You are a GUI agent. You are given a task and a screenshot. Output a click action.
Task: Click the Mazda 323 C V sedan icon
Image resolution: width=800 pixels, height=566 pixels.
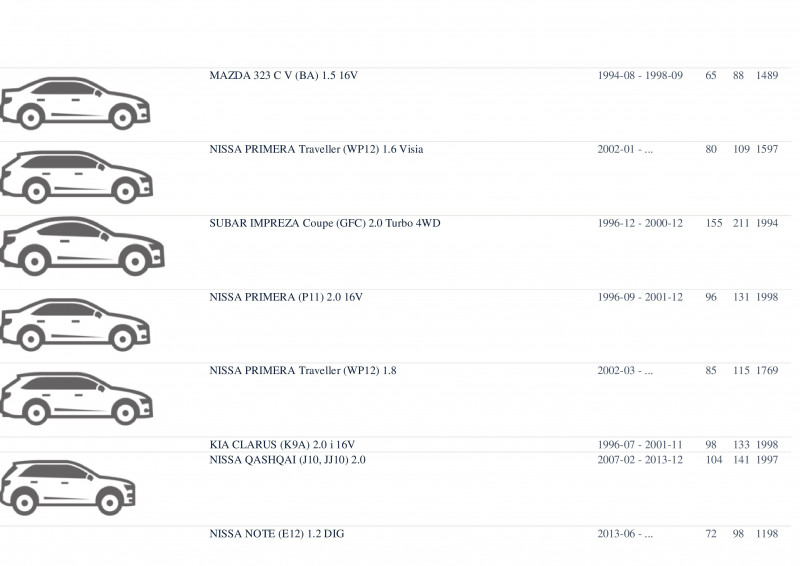[x=75, y=103]
